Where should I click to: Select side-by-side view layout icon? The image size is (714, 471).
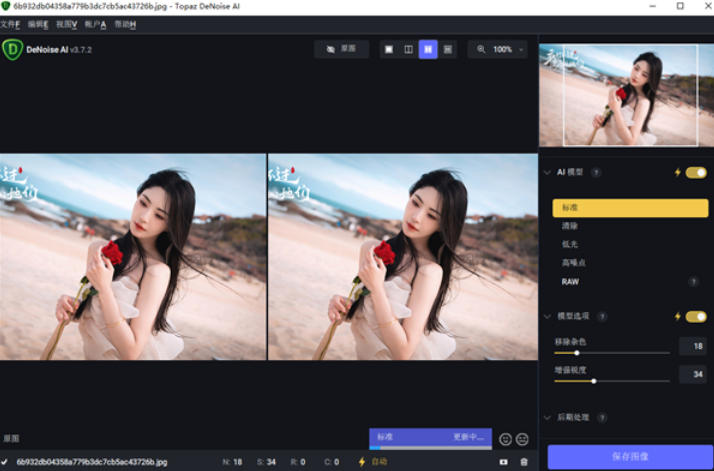(x=428, y=49)
